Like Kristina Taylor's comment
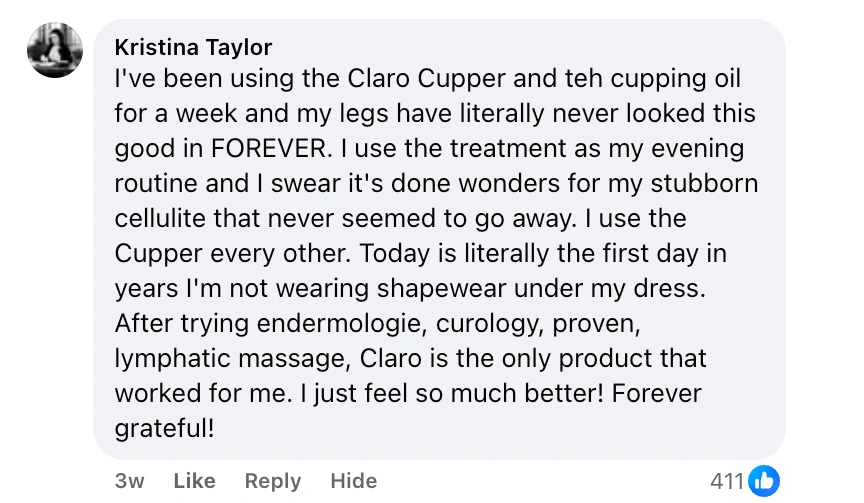Image resolution: width=864 pixels, height=503 pixels. [x=194, y=481]
